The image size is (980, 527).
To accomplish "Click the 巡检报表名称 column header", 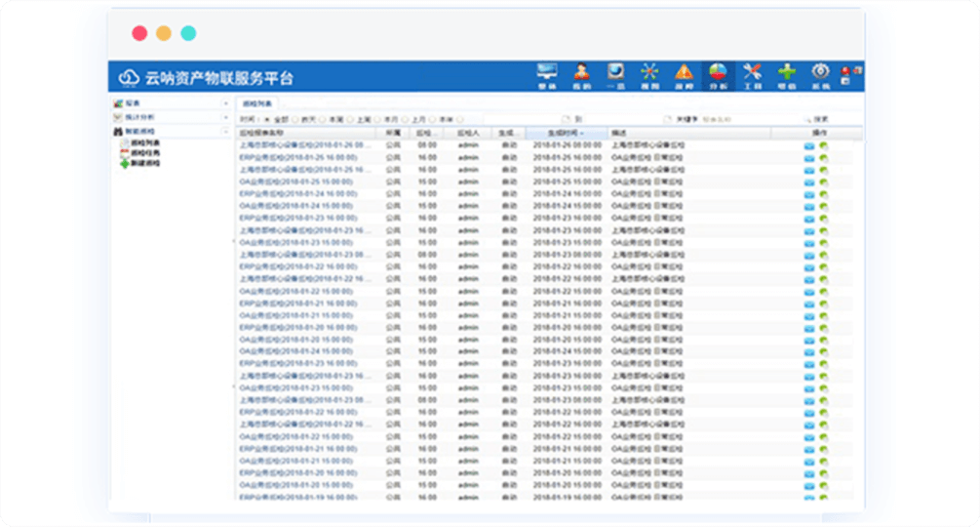I will point(306,133).
